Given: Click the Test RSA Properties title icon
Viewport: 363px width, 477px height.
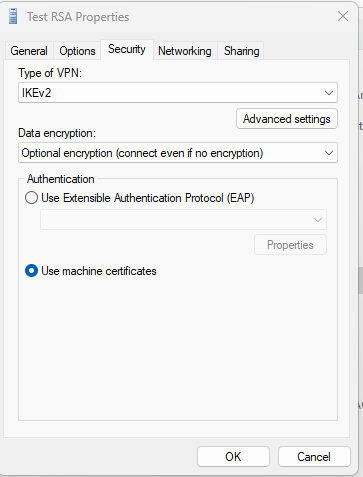Looking at the screenshot, I should point(13,16).
